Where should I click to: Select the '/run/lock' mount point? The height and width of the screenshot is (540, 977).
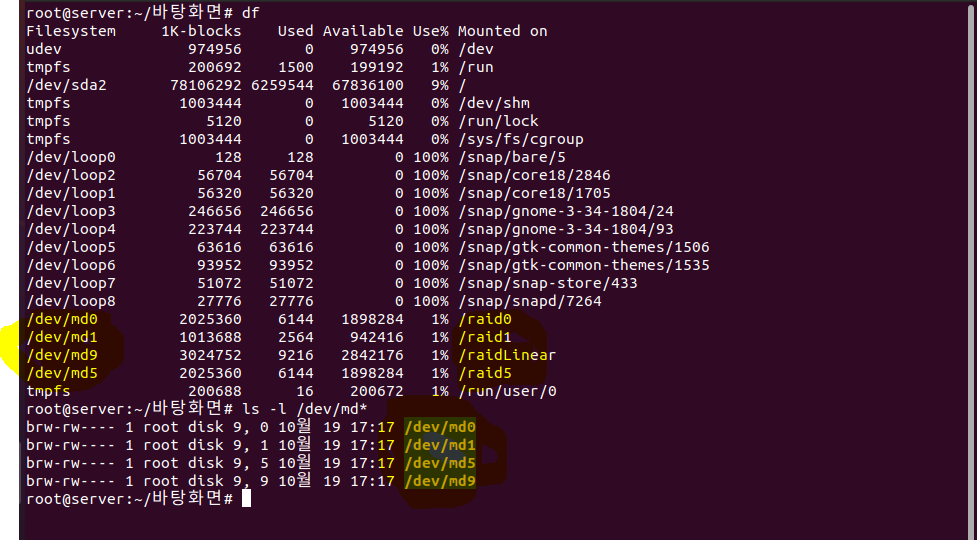pyautogui.click(x=498, y=121)
